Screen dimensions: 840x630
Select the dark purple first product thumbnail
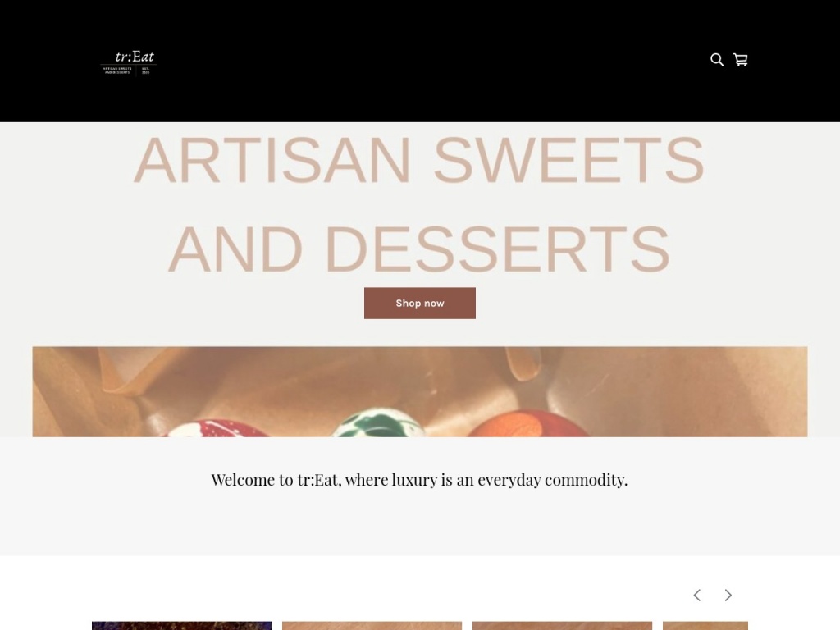coord(181,626)
